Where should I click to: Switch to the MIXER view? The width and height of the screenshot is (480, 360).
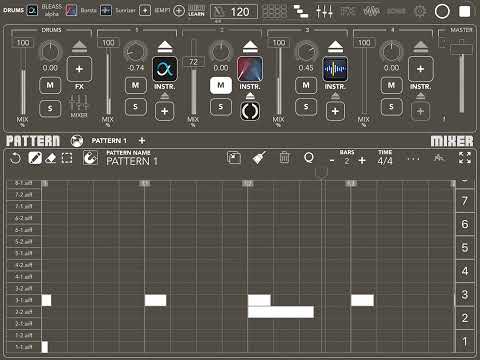pyautogui.click(x=452, y=141)
